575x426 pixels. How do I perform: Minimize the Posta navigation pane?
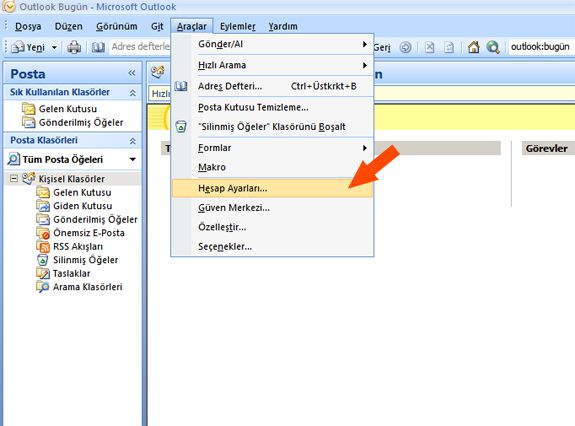click(132, 73)
